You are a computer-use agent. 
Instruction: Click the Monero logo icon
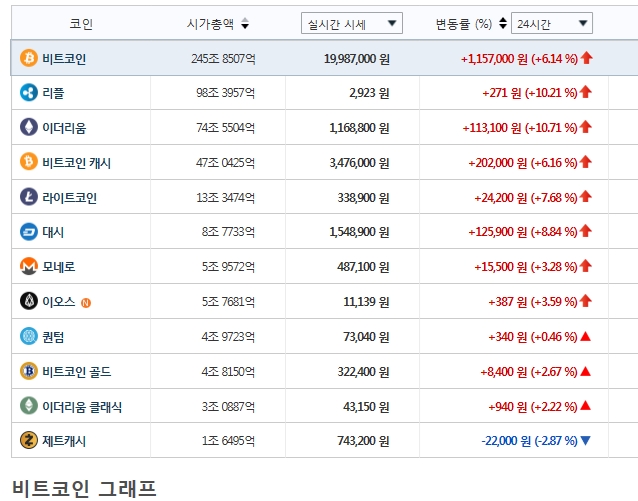pos(29,267)
